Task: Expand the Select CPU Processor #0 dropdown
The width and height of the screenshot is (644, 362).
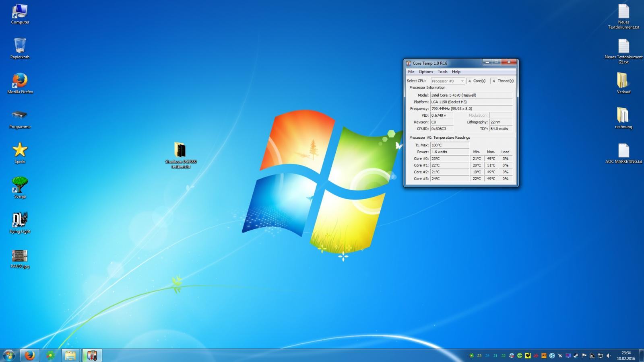Action: click(x=448, y=81)
